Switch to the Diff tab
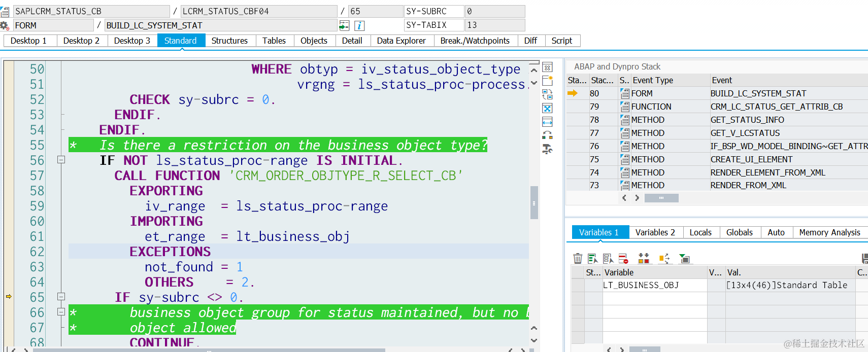 [x=531, y=41]
